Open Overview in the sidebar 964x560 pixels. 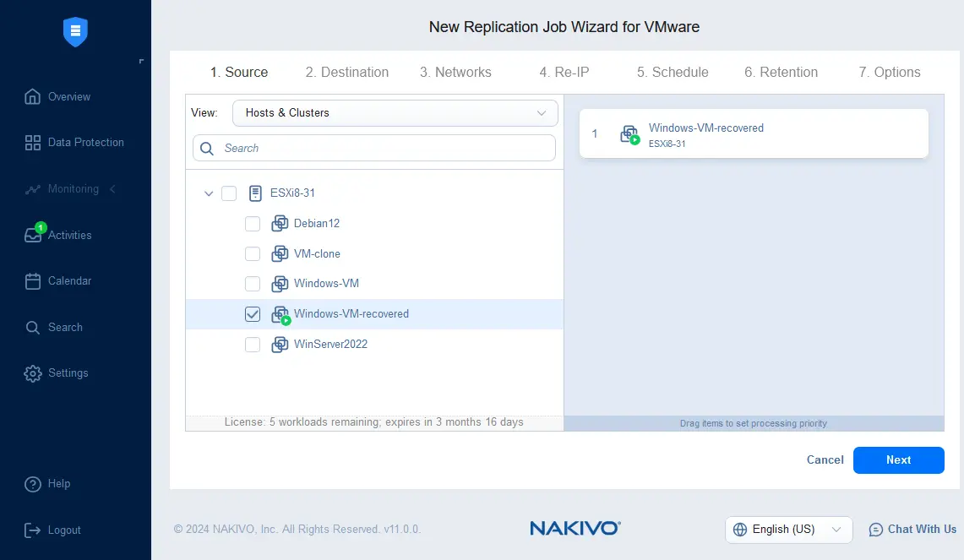pyautogui.click(x=69, y=96)
